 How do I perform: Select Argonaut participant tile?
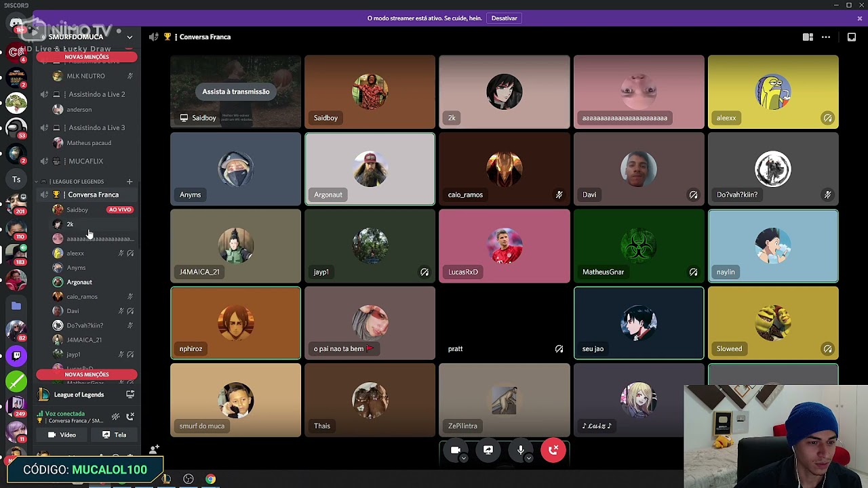tap(370, 169)
